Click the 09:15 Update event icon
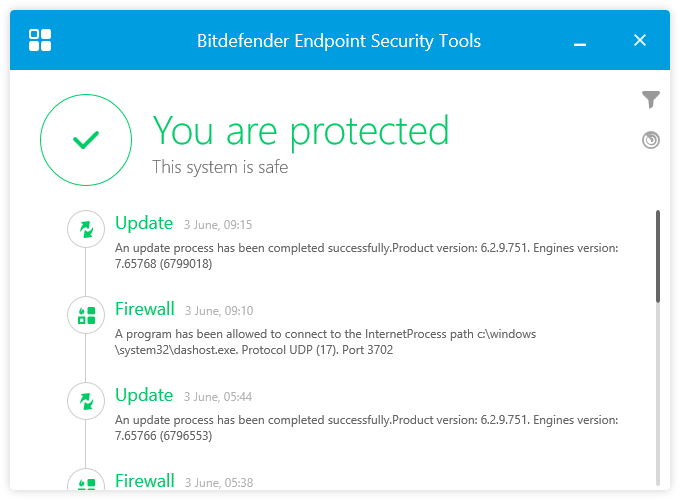Screen dimensions: 680x500 pos(86,229)
